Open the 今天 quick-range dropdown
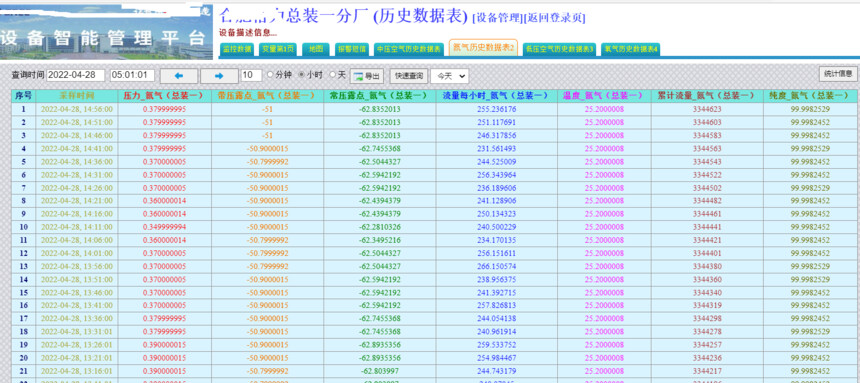860x383 pixels. (x=449, y=76)
